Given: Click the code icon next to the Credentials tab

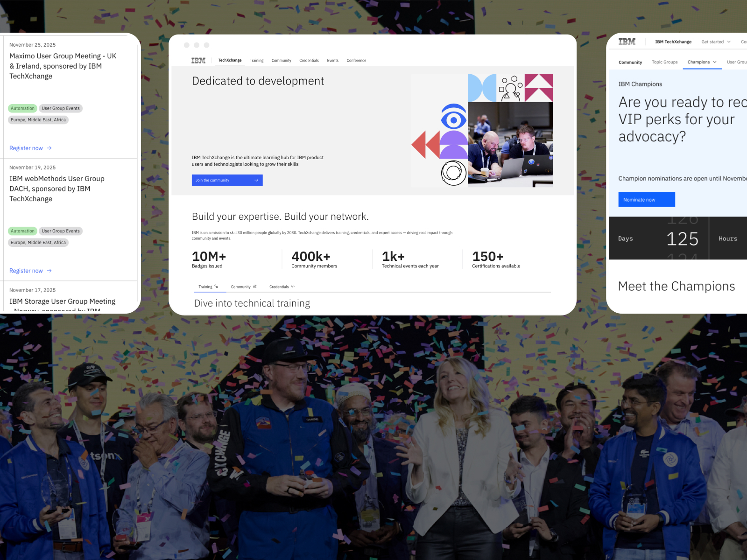Looking at the screenshot, I should coord(293,287).
